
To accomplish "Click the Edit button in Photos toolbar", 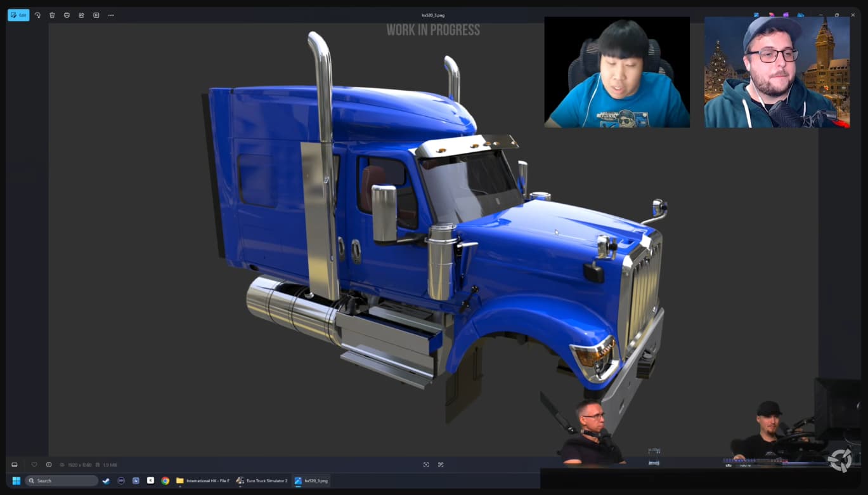I will point(18,15).
